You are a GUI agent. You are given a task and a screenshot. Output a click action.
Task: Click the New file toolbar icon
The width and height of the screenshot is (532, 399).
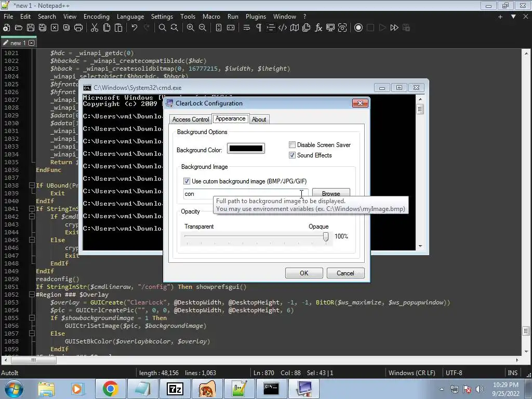[x=6, y=28]
